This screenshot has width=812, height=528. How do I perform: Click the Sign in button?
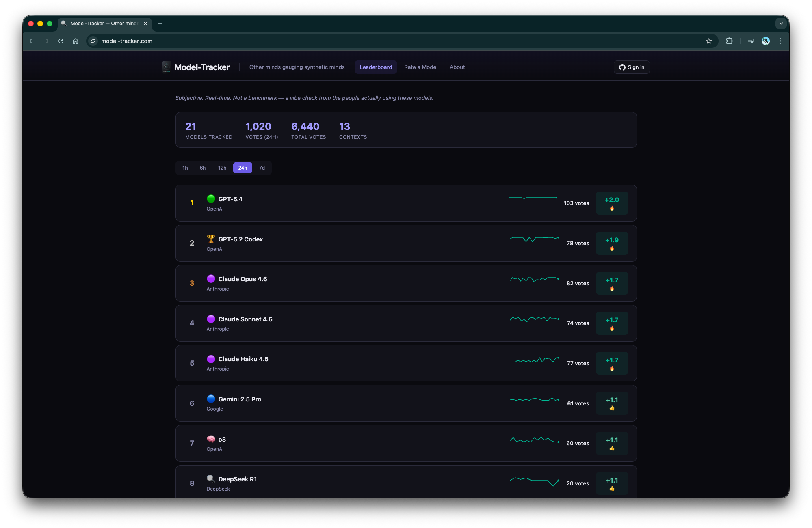[x=632, y=67]
